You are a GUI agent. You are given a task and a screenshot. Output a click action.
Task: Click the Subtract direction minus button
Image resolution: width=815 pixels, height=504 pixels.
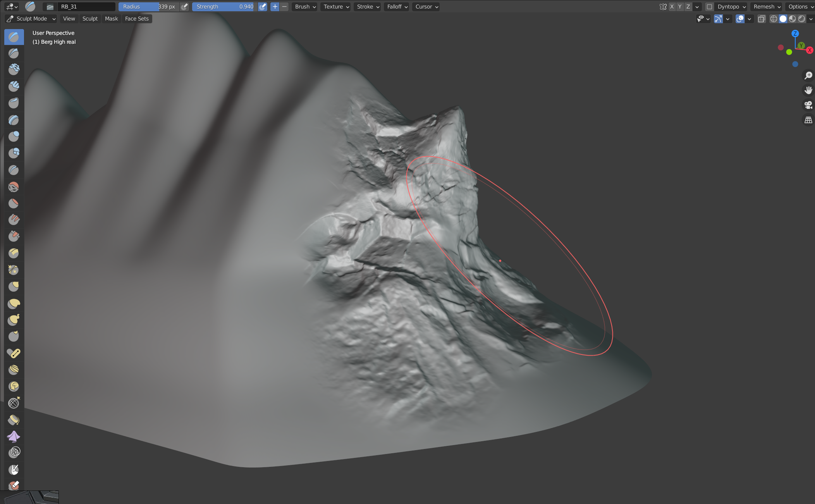click(284, 7)
